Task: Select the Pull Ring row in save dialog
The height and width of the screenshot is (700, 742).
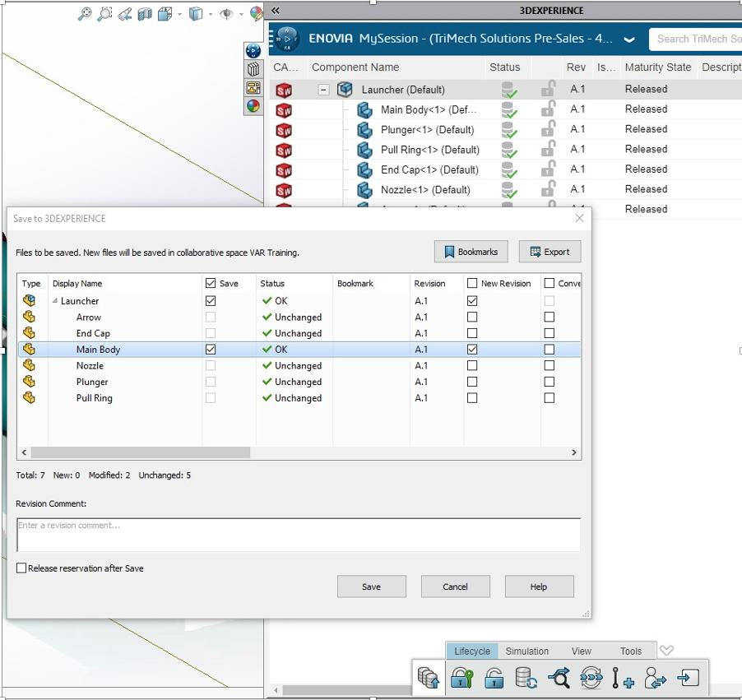Action: (x=299, y=398)
